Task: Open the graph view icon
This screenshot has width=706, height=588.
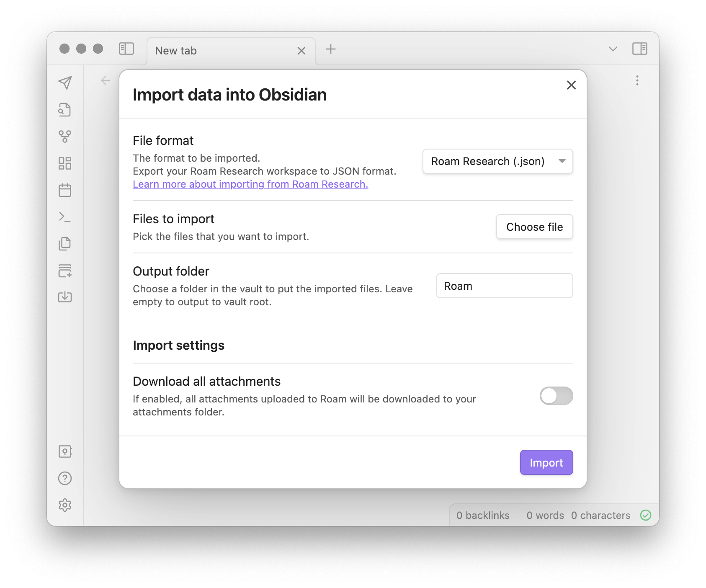Action: (x=65, y=136)
